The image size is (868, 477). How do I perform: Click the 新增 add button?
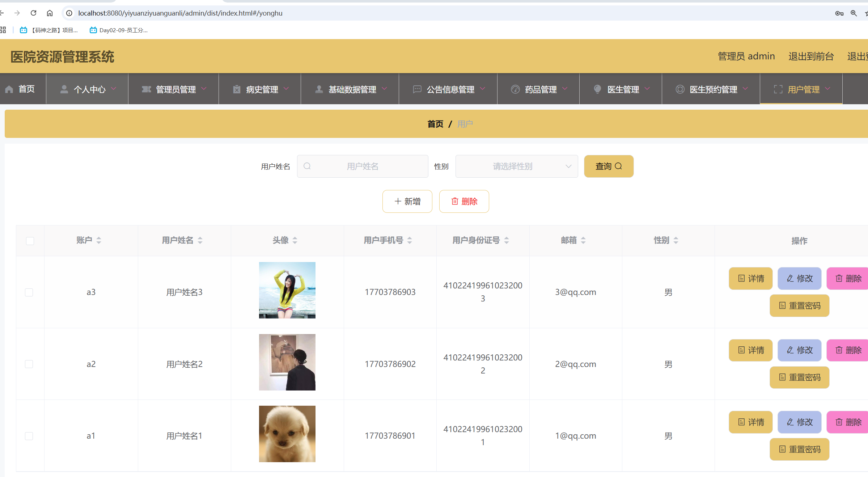407,202
